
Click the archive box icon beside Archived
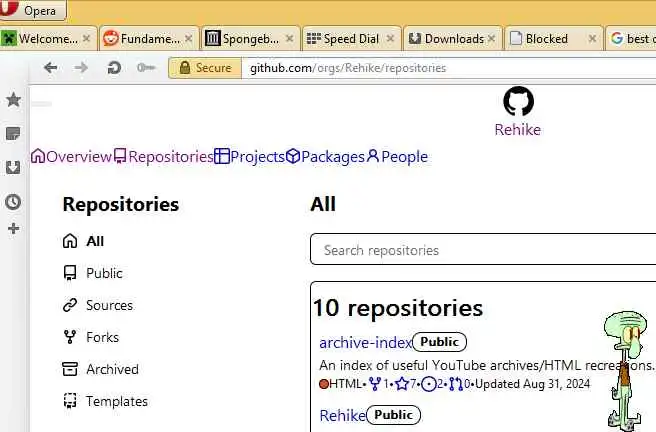70,369
